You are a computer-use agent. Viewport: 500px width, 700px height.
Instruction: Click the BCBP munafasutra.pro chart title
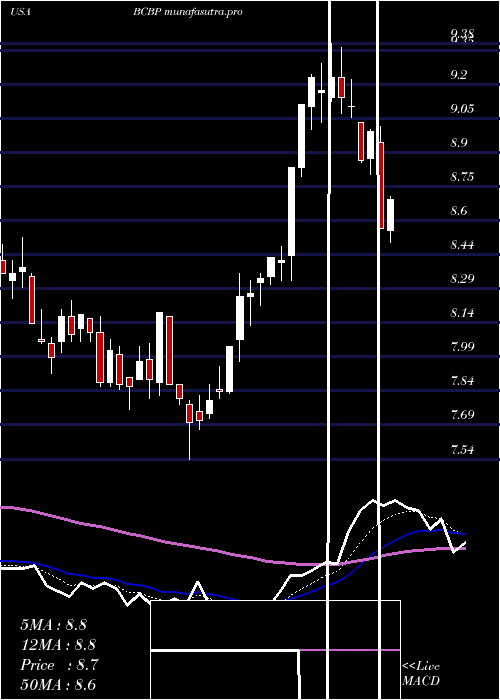click(188, 12)
